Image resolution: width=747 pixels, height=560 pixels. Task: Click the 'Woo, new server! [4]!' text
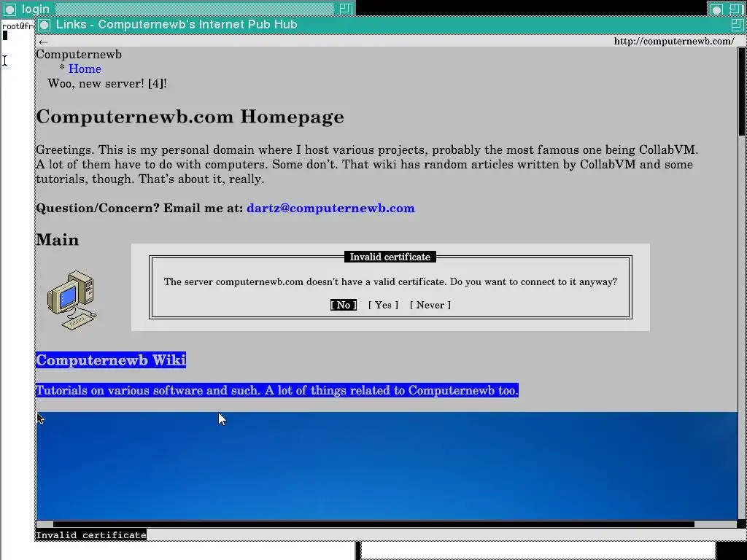point(107,83)
